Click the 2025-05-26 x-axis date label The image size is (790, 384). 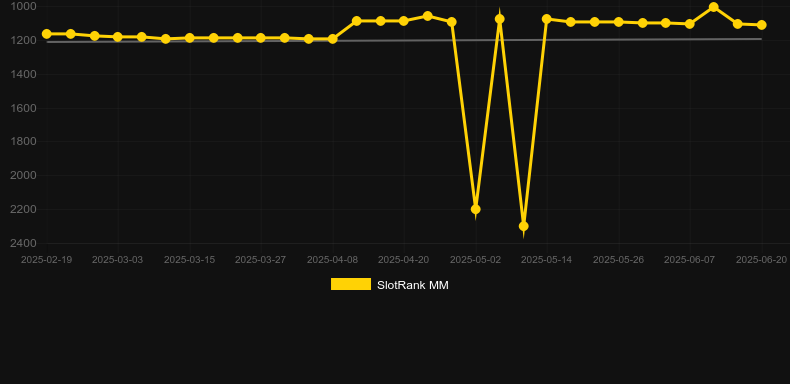pyautogui.click(x=618, y=260)
